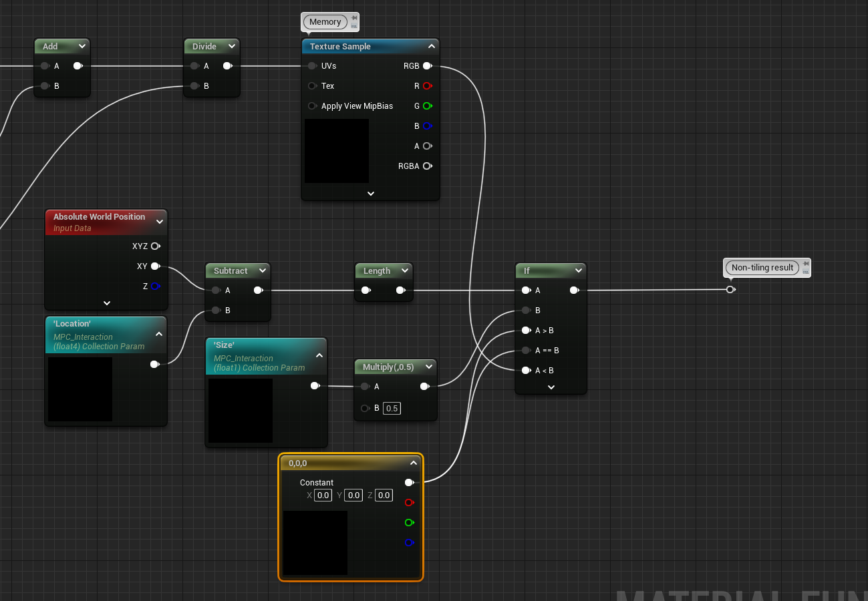
Task: Expand hidden pins at bottom of Texture Sample
Action: click(x=370, y=193)
